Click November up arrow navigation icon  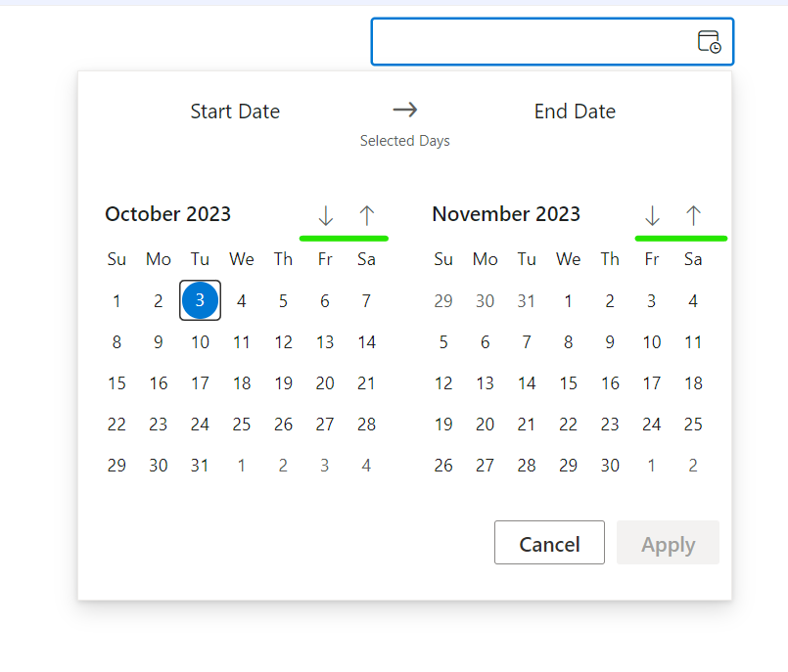693,215
